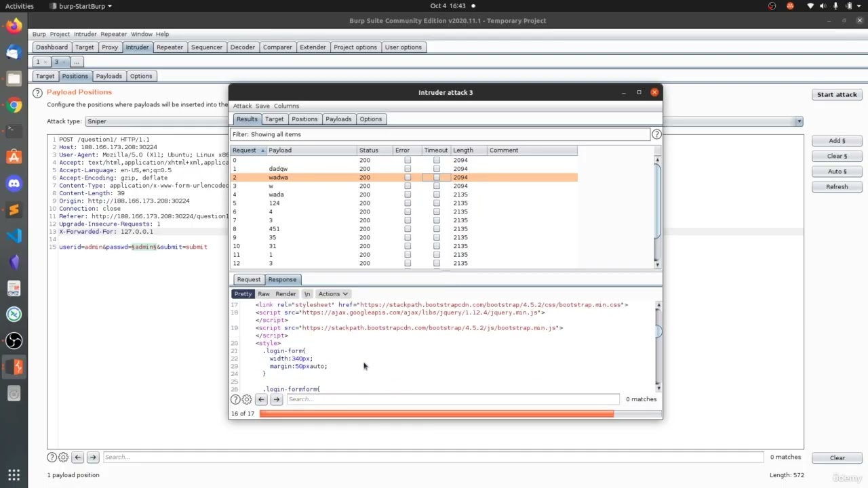Go to next match in response search
This screenshot has width=868, height=488.
point(276,399)
